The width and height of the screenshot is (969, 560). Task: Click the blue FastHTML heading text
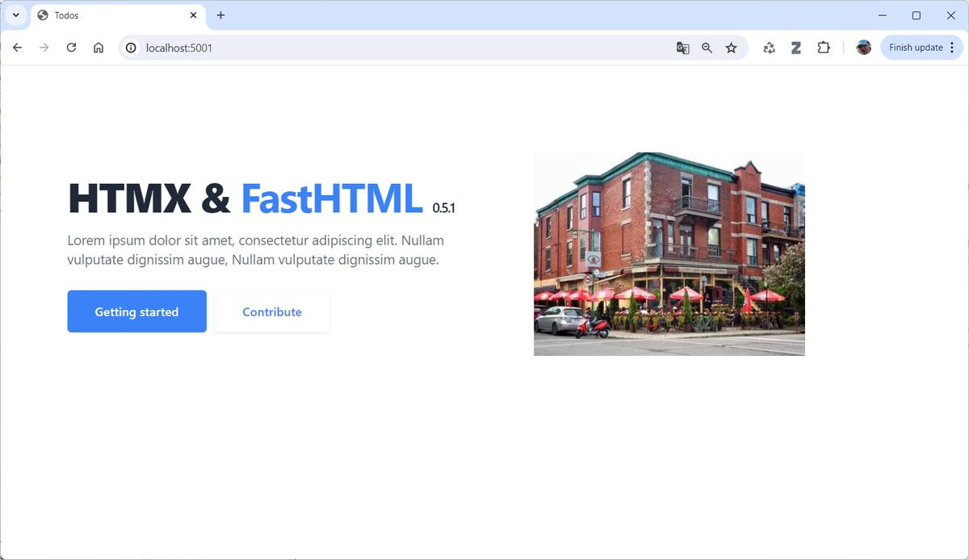(332, 199)
